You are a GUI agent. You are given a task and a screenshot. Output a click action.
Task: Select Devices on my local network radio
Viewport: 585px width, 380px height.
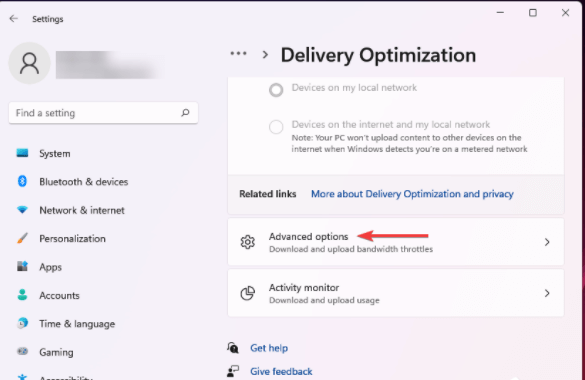coord(276,90)
